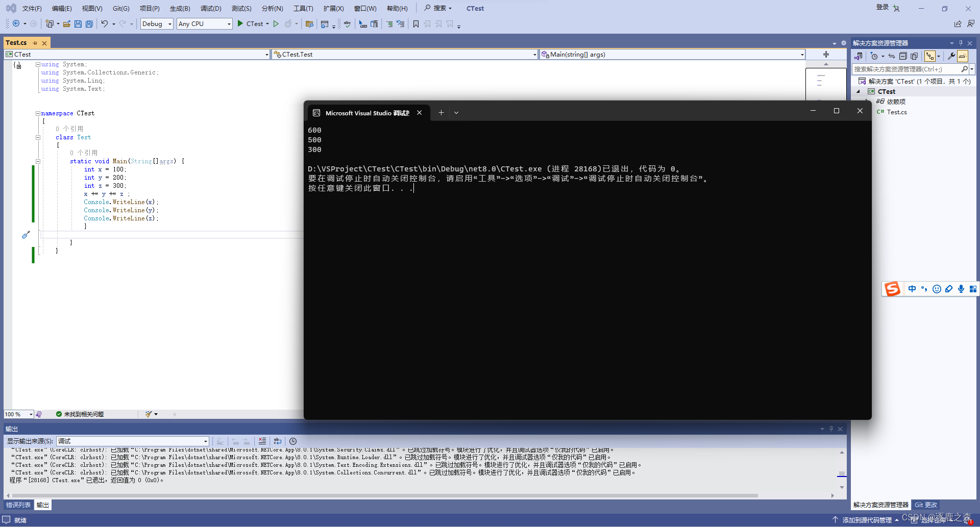This screenshot has width=980, height=527.
Task: Click the pending changes filter clock icon
Action: (x=874, y=56)
